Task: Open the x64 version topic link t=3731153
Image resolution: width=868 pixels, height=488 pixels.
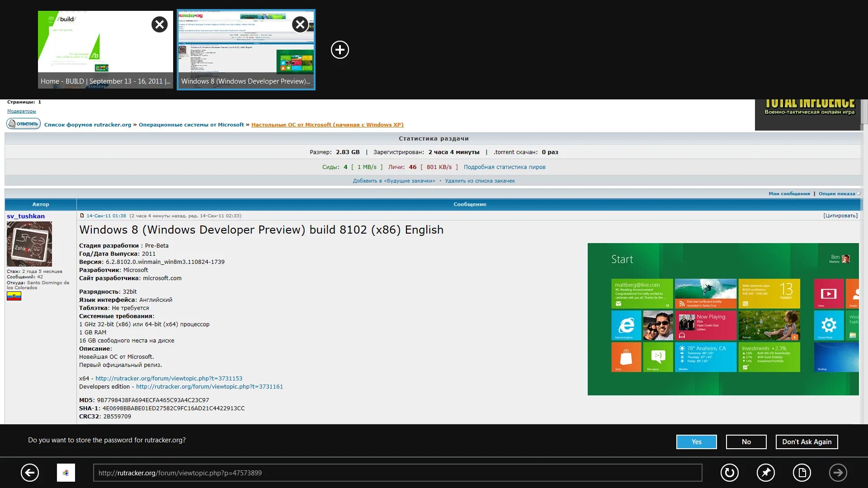Action: (x=169, y=379)
